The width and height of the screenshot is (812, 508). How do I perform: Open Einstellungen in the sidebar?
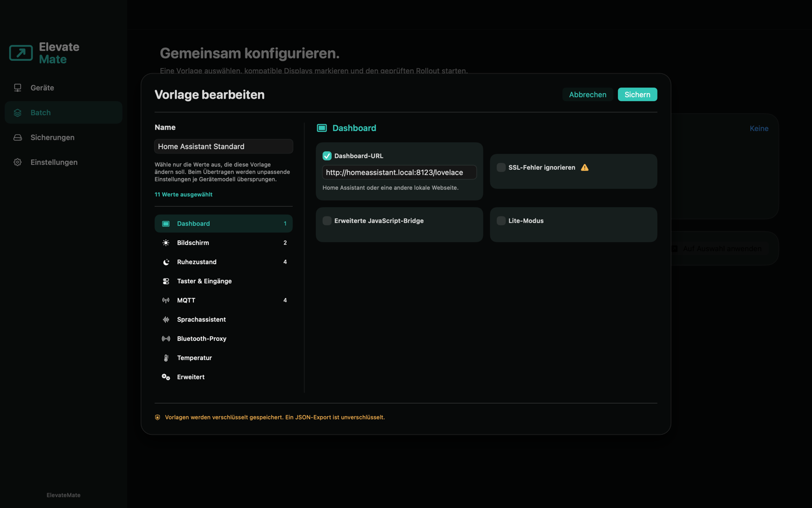click(x=63, y=163)
